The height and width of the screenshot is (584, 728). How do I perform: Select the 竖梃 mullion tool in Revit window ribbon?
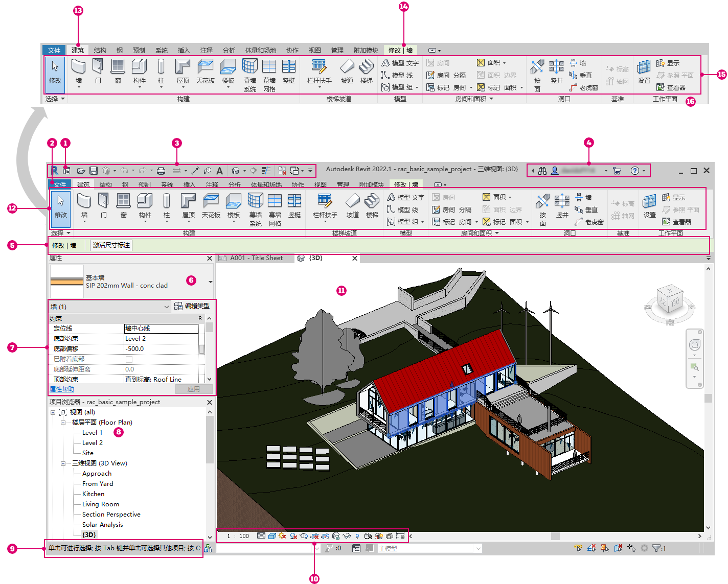(294, 205)
